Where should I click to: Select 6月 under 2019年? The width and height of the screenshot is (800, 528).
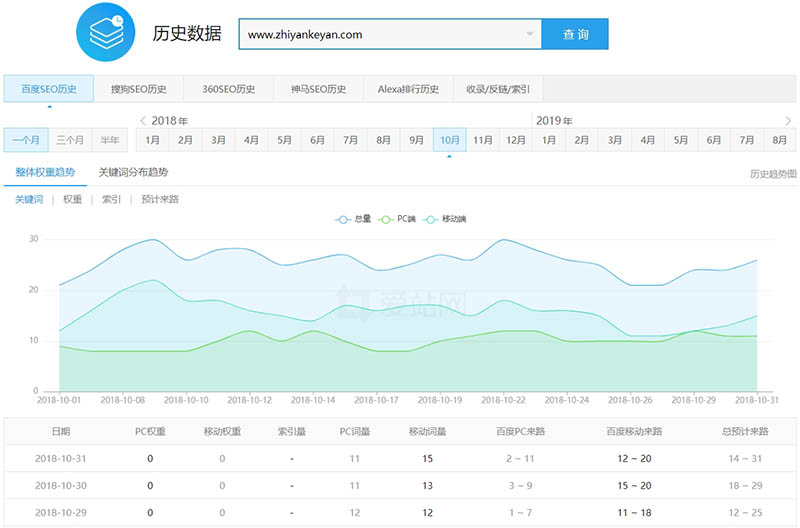(714, 140)
